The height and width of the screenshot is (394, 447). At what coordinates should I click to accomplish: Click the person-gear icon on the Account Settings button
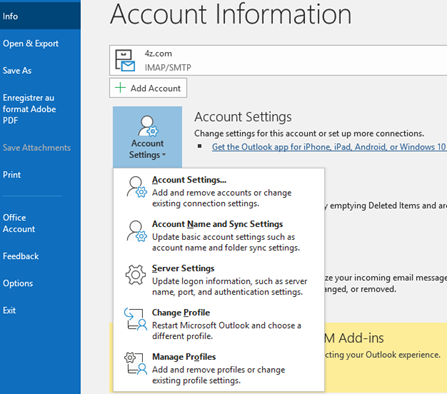tap(148, 126)
